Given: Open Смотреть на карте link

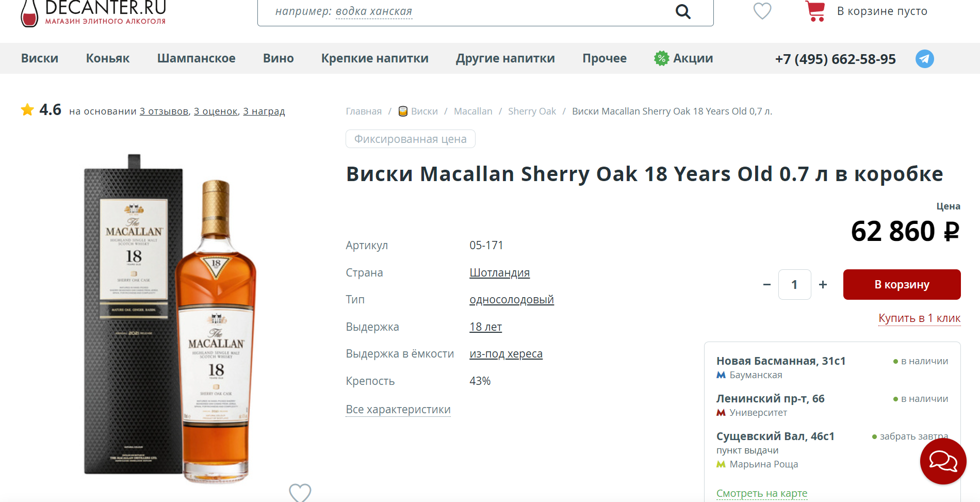Looking at the screenshot, I should pyautogui.click(x=761, y=493).
